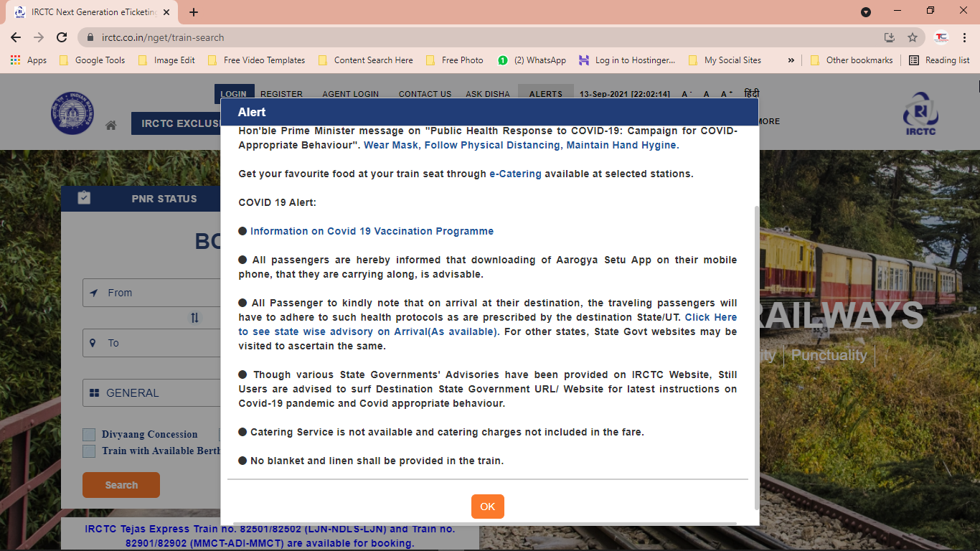Open the REGISTER menu item
Image resolution: width=980 pixels, height=551 pixels.
point(281,94)
